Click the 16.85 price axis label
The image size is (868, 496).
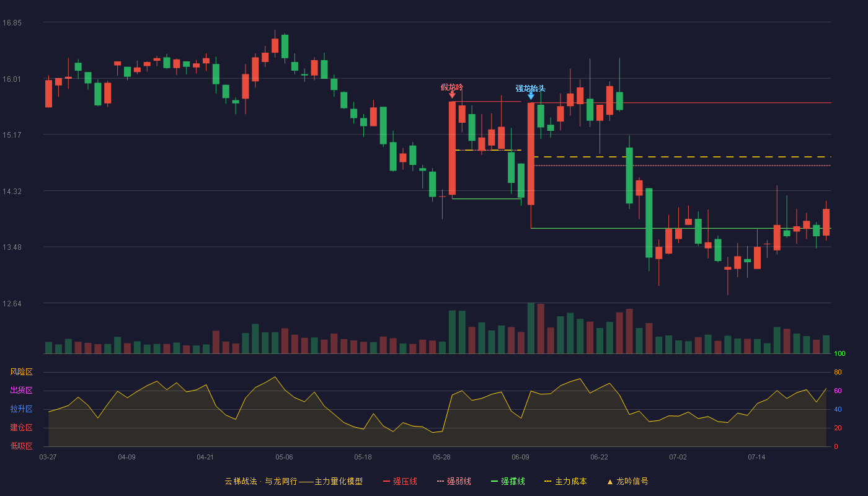pos(12,22)
